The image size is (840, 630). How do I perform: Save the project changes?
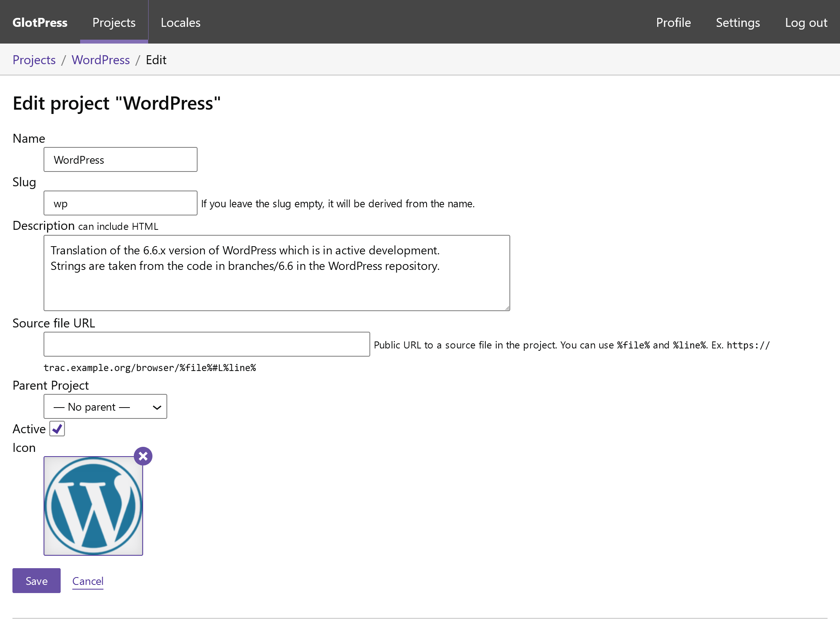[37, 581]
